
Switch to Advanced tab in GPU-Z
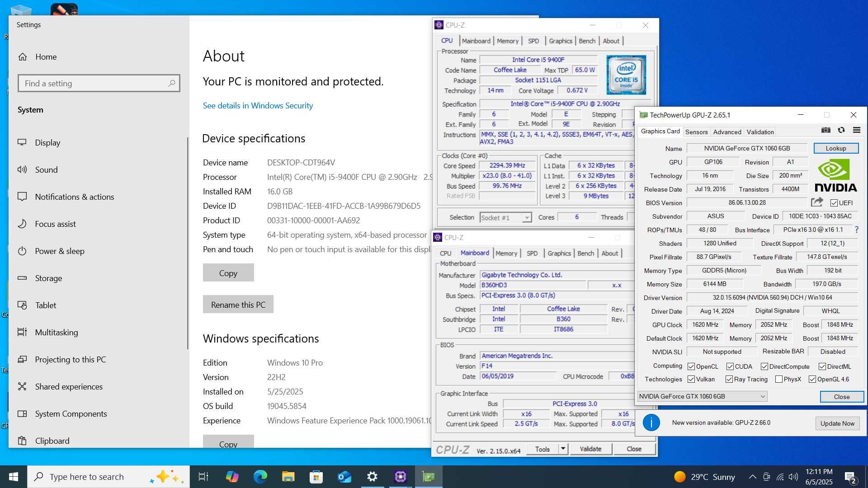(727, 132)
